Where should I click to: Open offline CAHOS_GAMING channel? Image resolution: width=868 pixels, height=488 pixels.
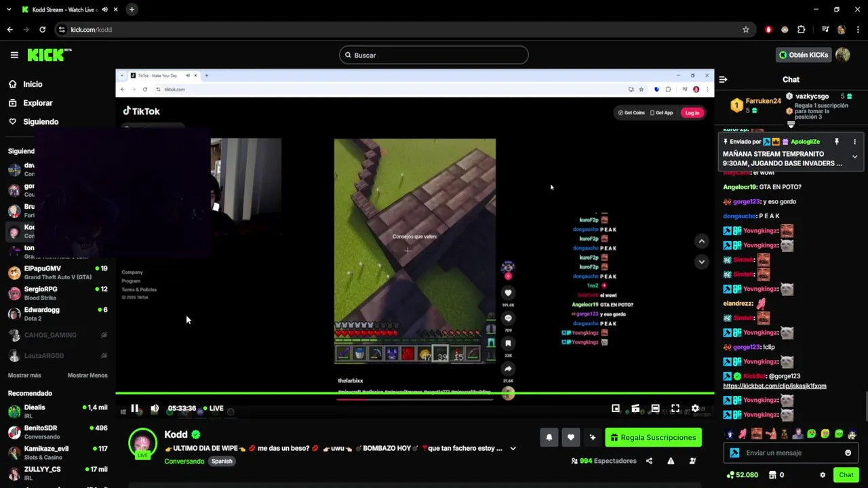coord(58,335)
